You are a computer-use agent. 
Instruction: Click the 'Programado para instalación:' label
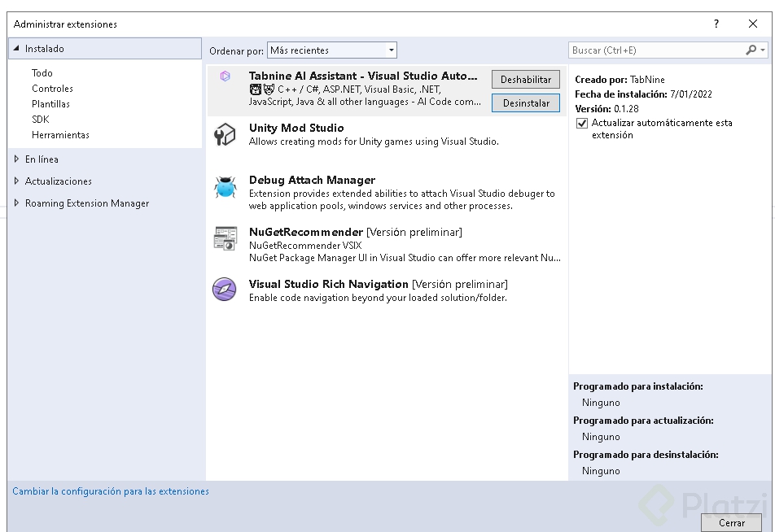[638, 386]
